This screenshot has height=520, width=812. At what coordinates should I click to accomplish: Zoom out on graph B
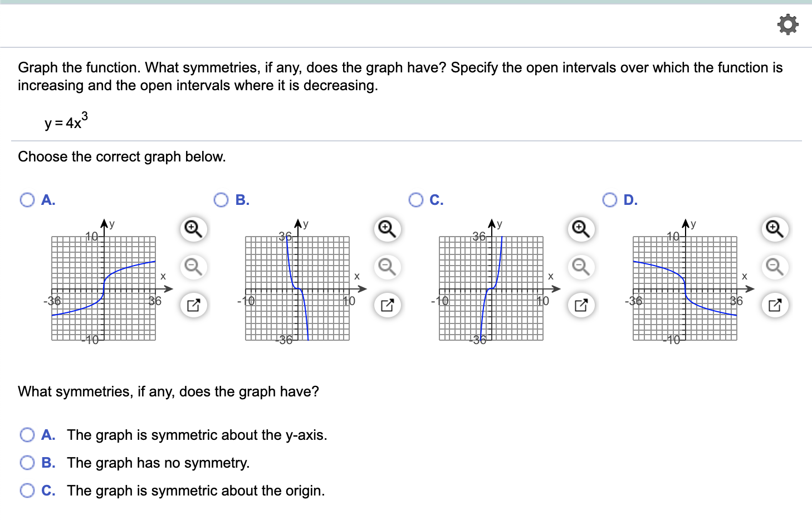pos(387,267)
